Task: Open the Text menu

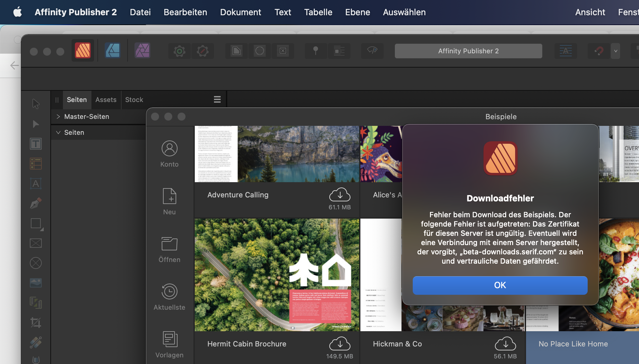Action: point(283,12)
